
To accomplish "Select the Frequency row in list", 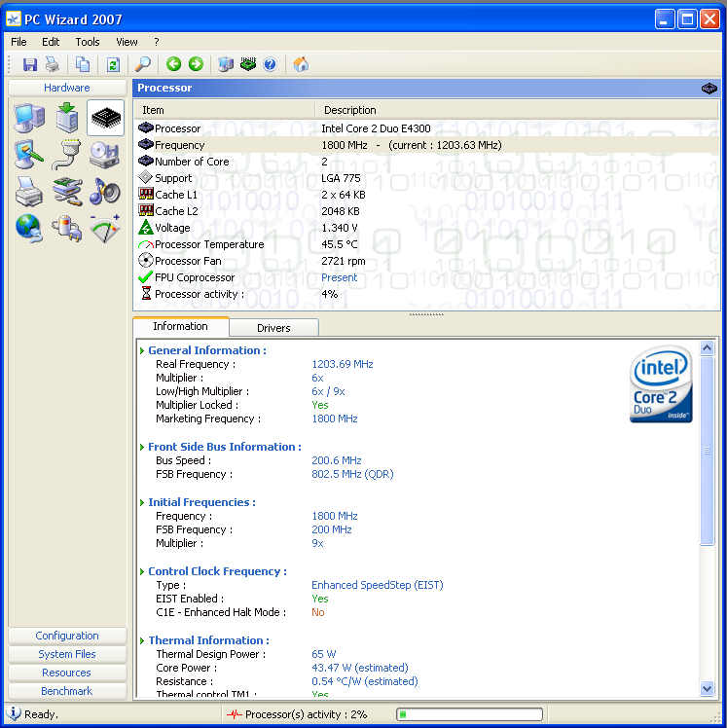I will 426,145.
